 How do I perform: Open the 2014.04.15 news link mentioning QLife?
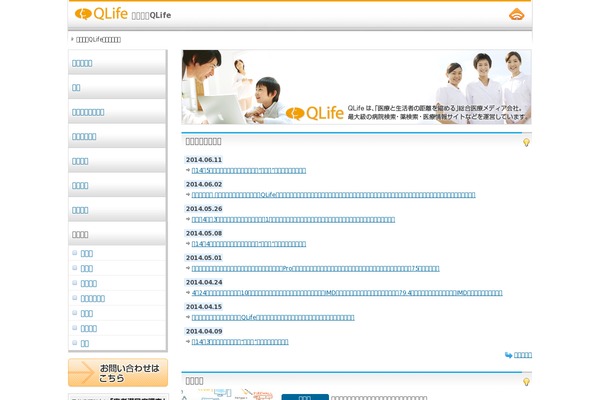point(273,318)
